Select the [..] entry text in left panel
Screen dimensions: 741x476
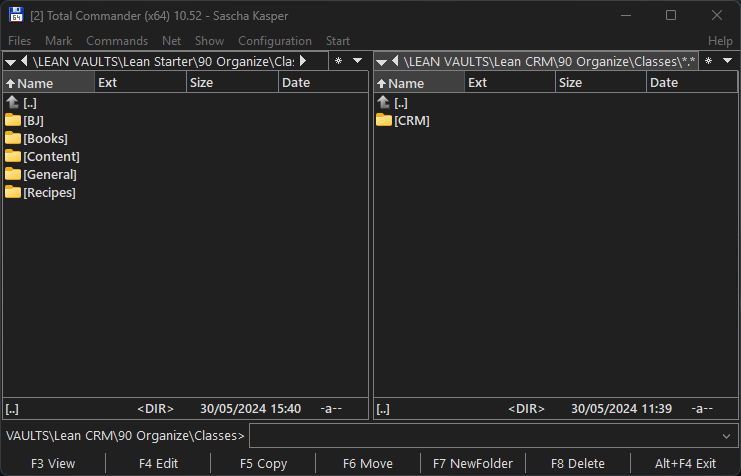tap(30, 103)
